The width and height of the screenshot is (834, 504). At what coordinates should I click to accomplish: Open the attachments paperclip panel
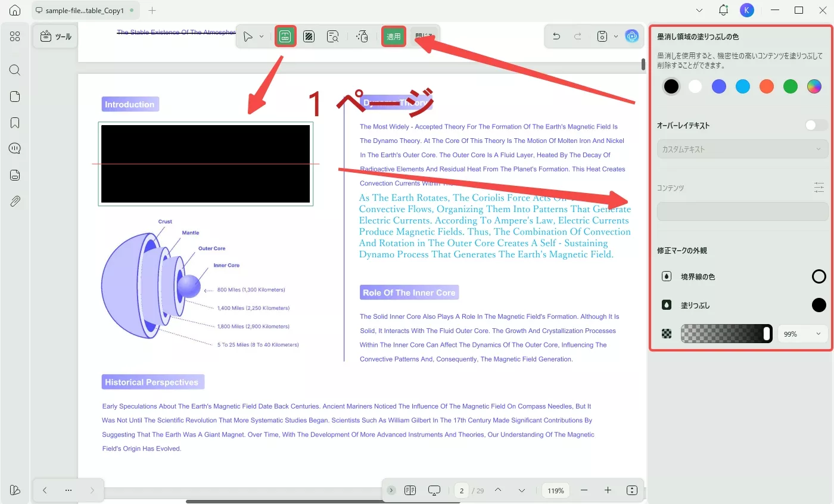click(15, 201)
